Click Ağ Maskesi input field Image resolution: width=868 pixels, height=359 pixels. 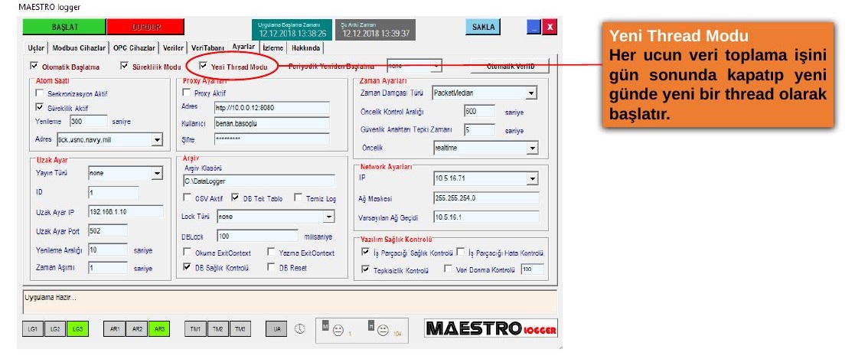click(486, 197)
